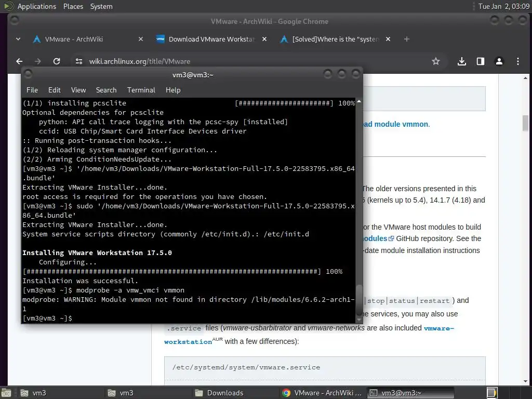Open the Applications menu
This screenshot has height=399, width=532.
pos(37,6)
